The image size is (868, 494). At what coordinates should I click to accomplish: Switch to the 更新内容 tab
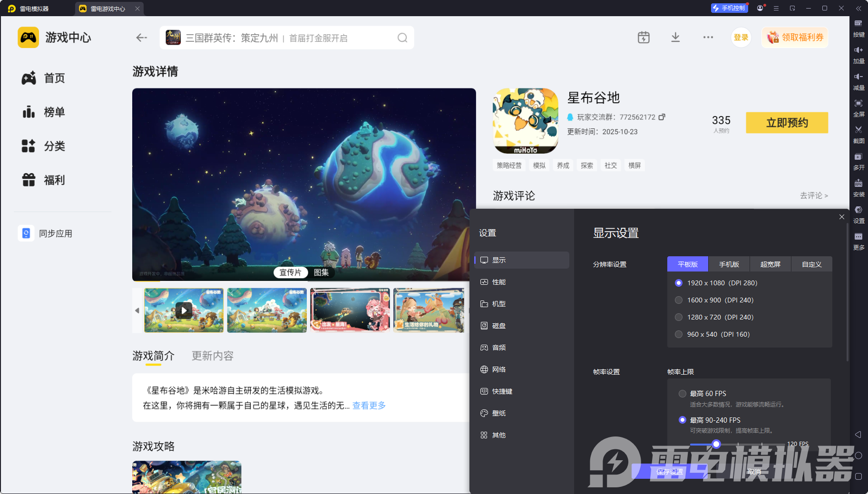click(x=213, y=356)
